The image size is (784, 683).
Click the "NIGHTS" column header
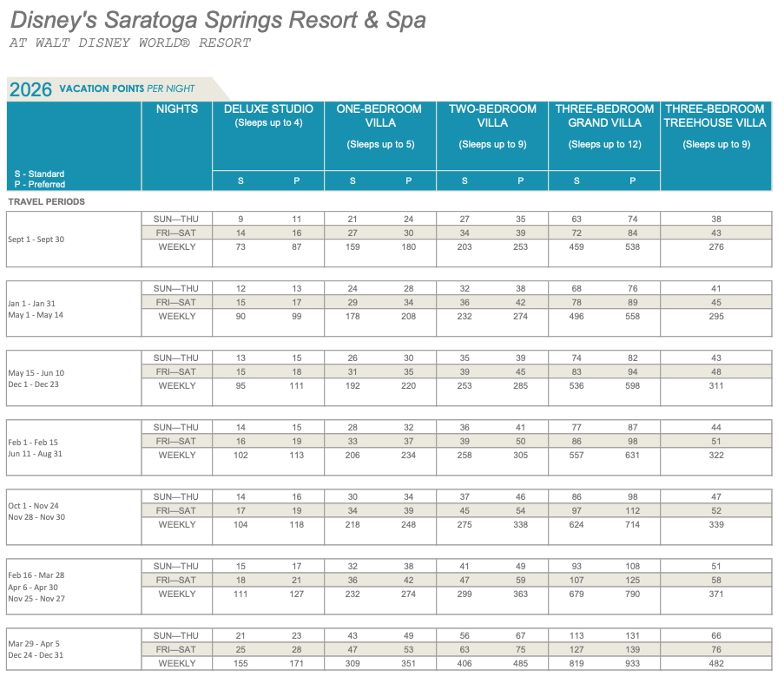tap(177, 109)
